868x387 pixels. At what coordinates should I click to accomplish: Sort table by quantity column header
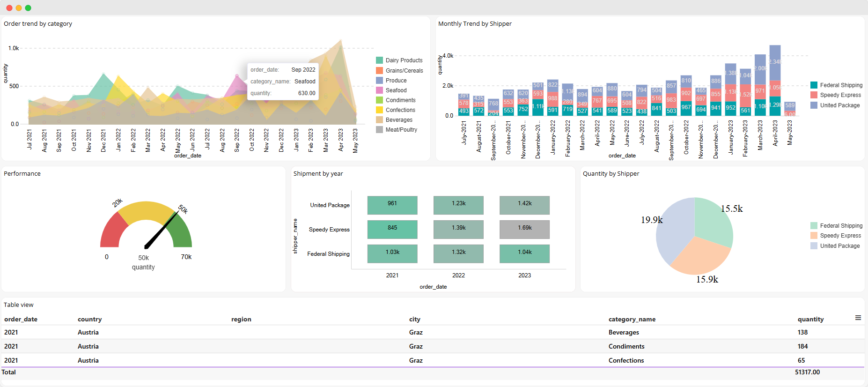(x=811, y=319)
